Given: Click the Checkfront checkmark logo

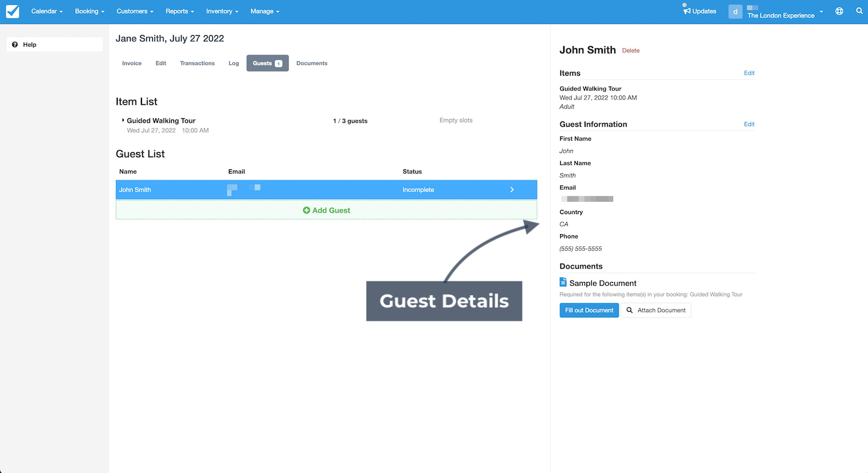Looking at the screenshot, I should click(x=12, y=11).
